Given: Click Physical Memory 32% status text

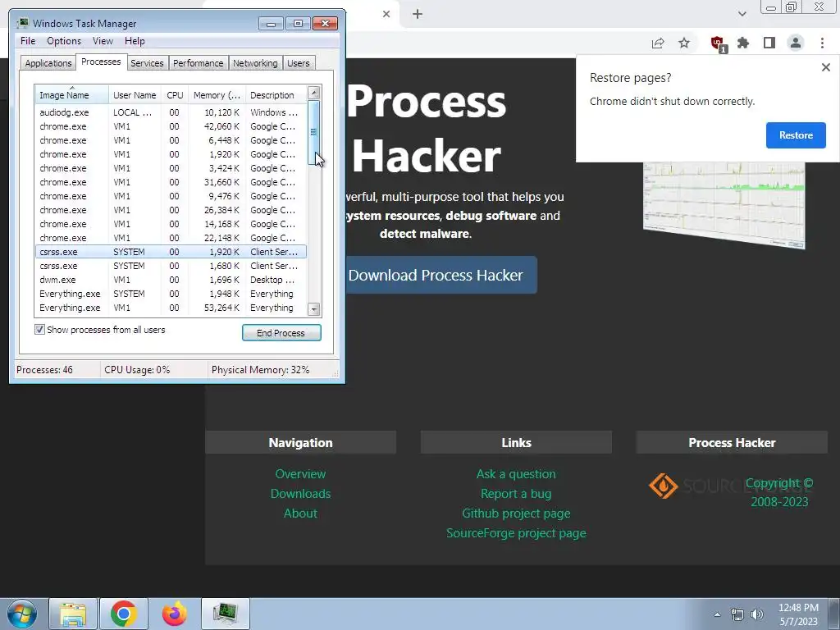Looking at the screenshot, I should (x=260, y=370).
